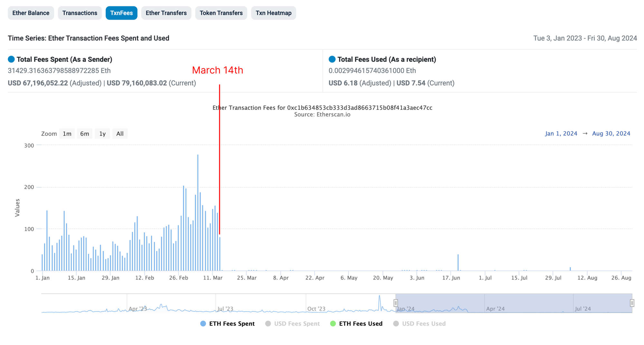The image size is (644, 345).
Task: Open the Txn Heatmap tab
Action: pyautogui.click(x=273, y=13)
